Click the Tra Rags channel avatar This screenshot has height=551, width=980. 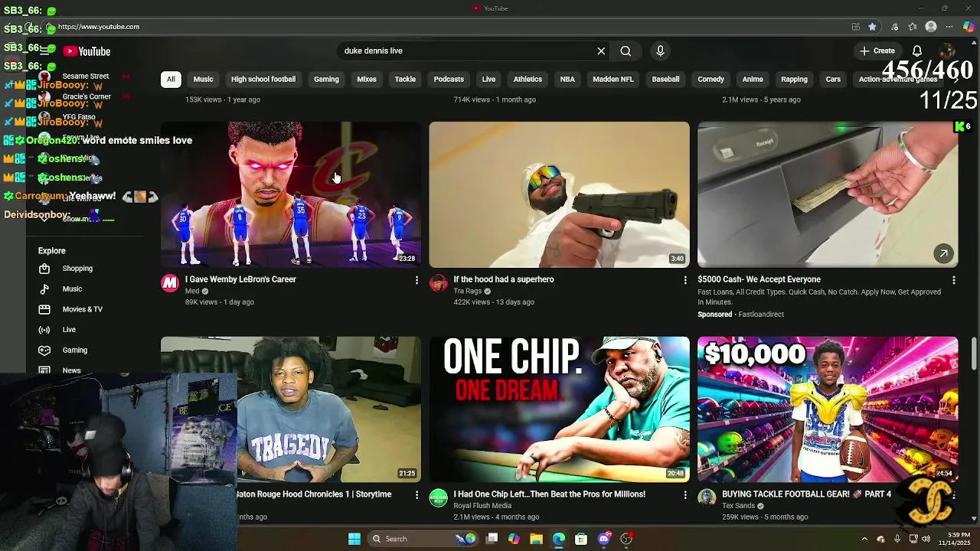(x=438, y=283)
